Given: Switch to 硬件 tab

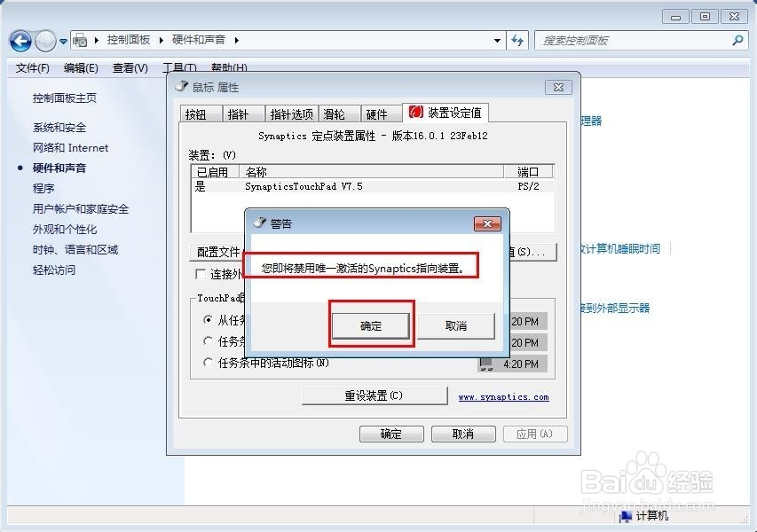Looking at the screenshot, I should 382,114.
